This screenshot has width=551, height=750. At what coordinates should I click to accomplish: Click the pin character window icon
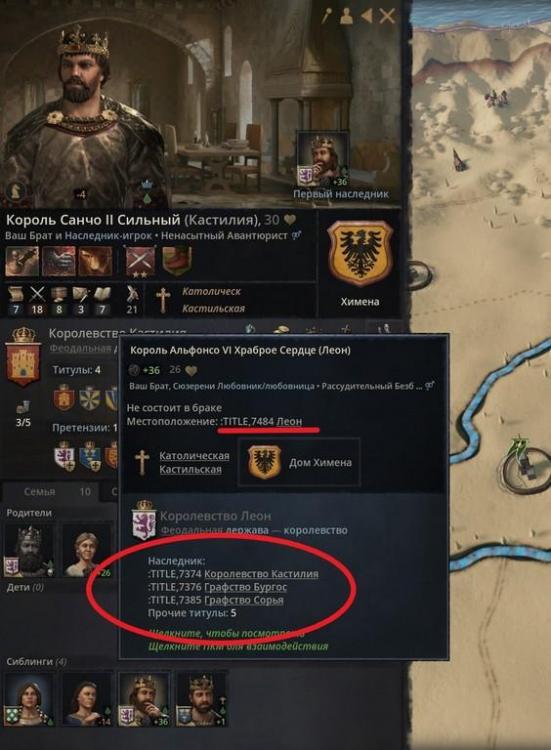point(327,16)
